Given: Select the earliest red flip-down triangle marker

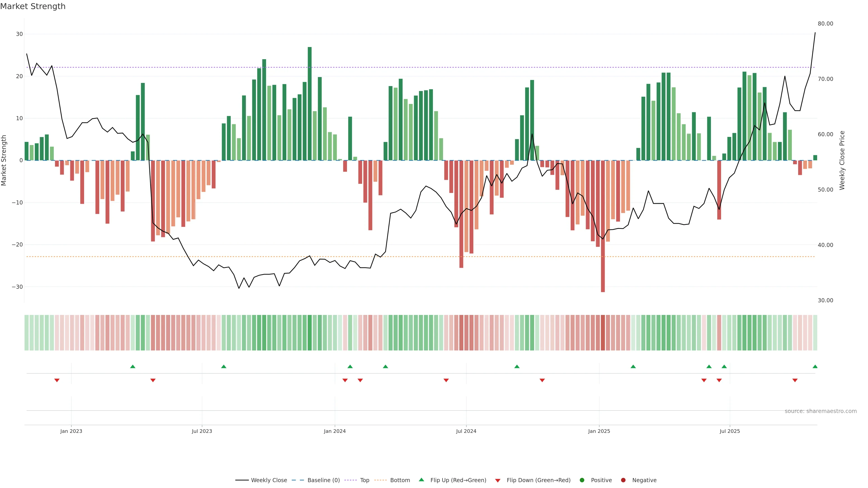Looking at the screenshot, I should click(57, 380).
